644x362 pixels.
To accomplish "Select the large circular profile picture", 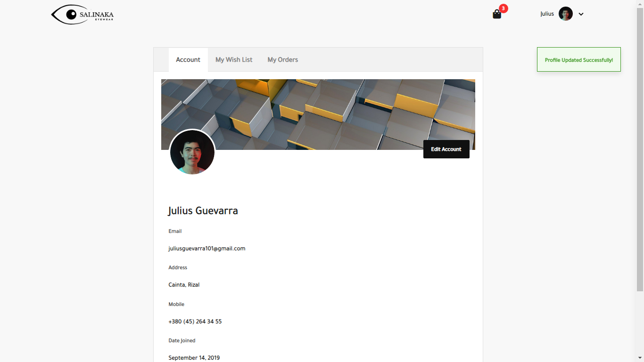I will tap(192, 152).
